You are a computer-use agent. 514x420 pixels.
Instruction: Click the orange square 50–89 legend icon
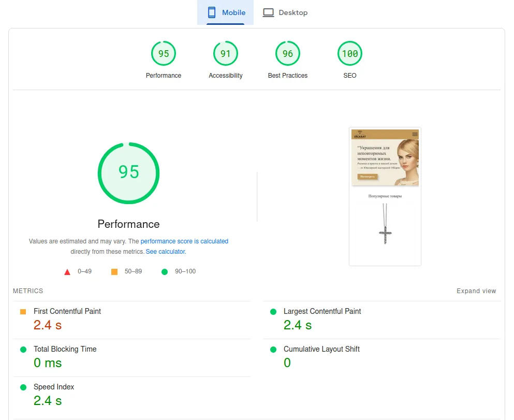point(114,272)
